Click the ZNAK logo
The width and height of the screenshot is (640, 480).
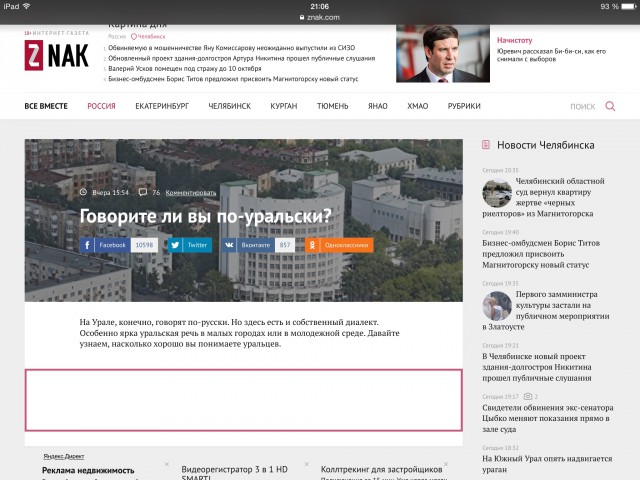click(x=56, y=57)
